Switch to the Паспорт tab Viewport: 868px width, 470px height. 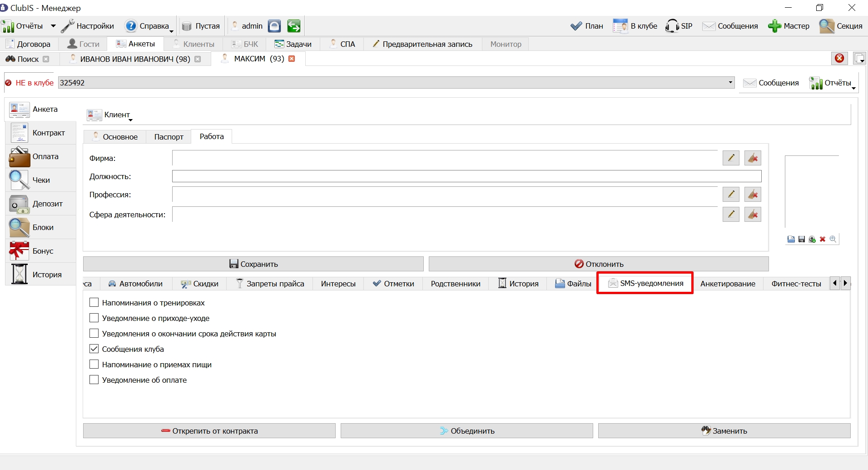[x=169, y=137]
